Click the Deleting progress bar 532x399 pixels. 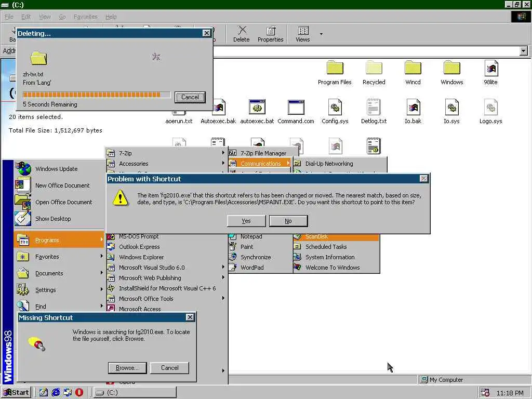pos(97,95)
